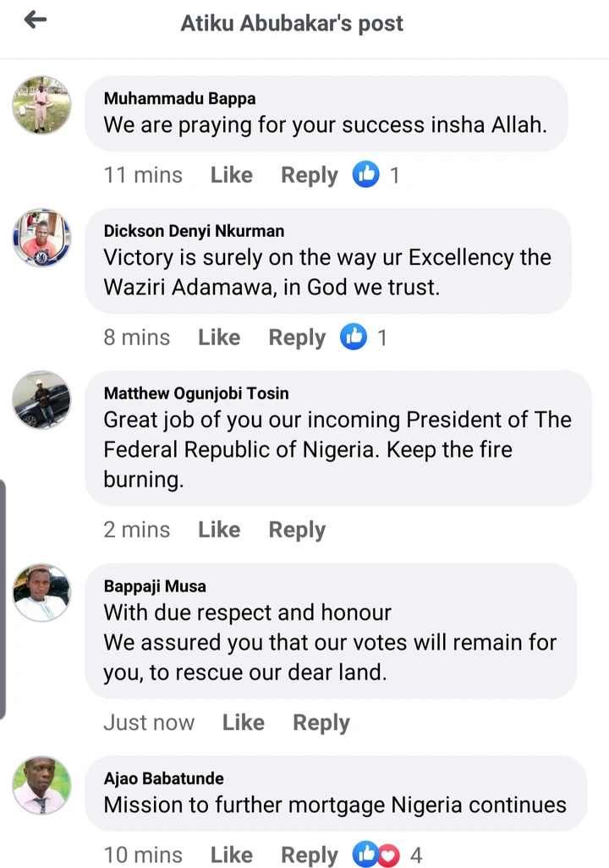The height and width of the screenshot is (868, 609).
Task: Like Ajao Babatunde's comment
Action: coord(232,855)
